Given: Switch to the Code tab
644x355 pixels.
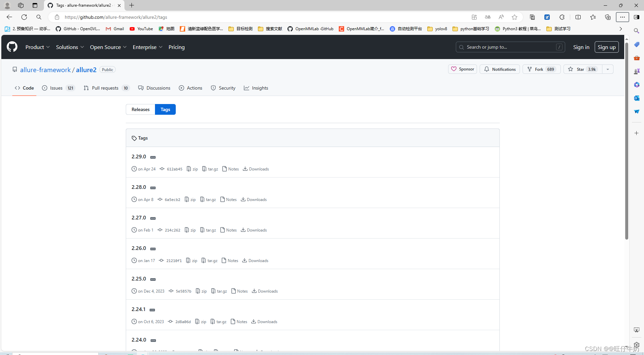Looking at the screenshot, I should 24,88.
